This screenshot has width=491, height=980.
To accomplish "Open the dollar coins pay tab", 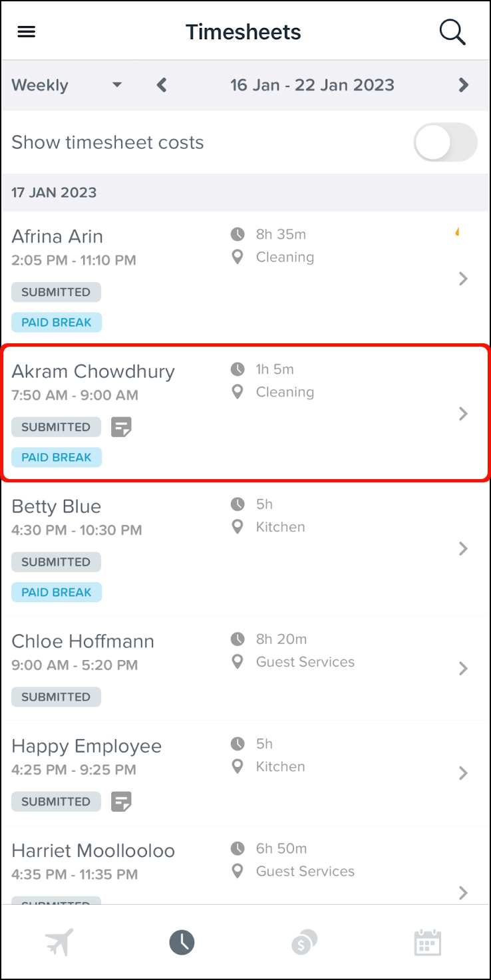I will click(304, 942).
